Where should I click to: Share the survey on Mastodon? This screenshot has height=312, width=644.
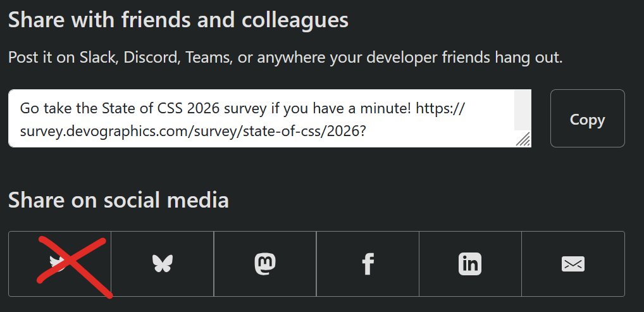pyautogui.click(x=265, y=263)
